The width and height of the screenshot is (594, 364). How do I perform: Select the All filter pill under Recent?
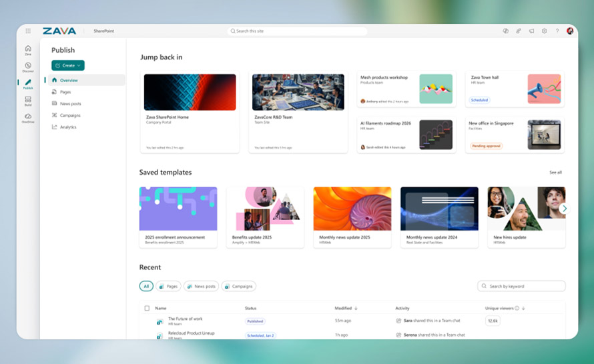coord(146,286)
